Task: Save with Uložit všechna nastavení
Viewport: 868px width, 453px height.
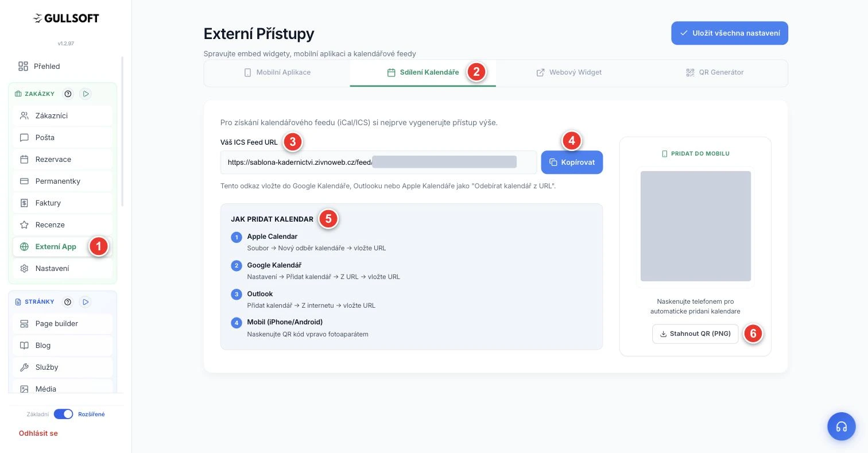Action: [x=730, y=33]
